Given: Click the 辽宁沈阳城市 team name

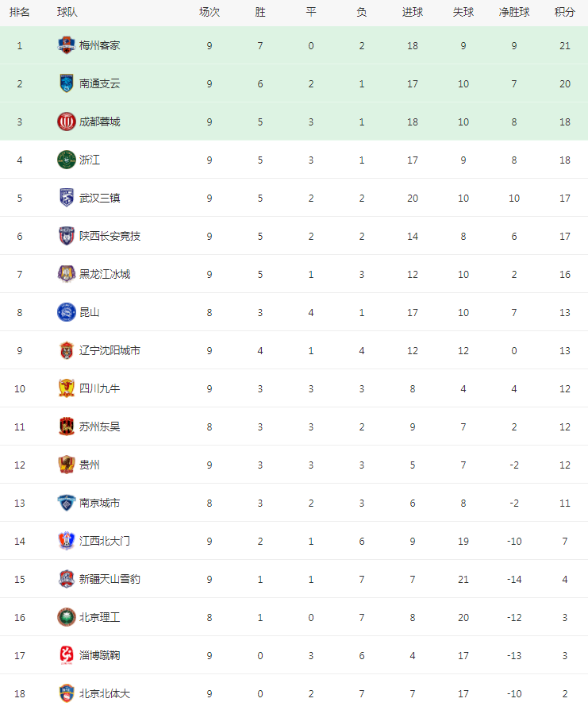Looking at the screenshot, I should (110, 350).
